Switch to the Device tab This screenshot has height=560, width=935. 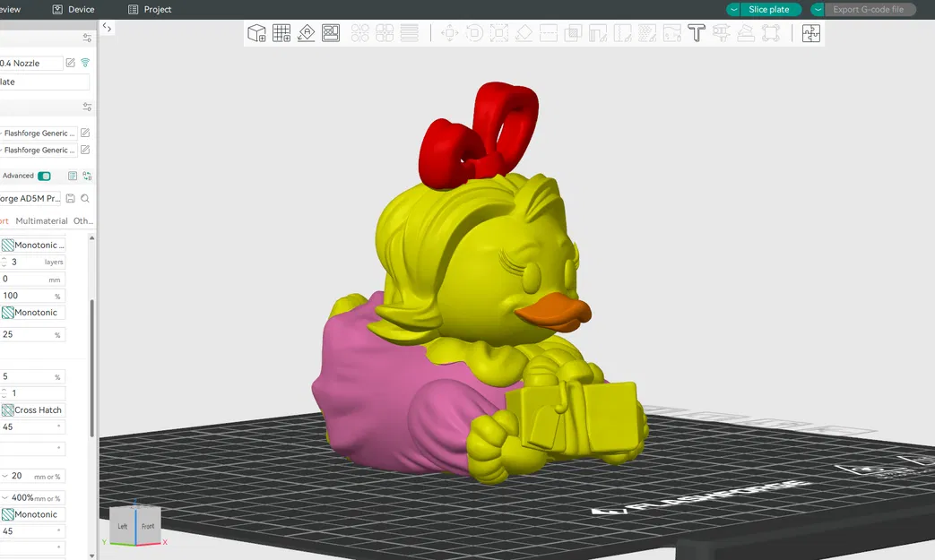74,9
